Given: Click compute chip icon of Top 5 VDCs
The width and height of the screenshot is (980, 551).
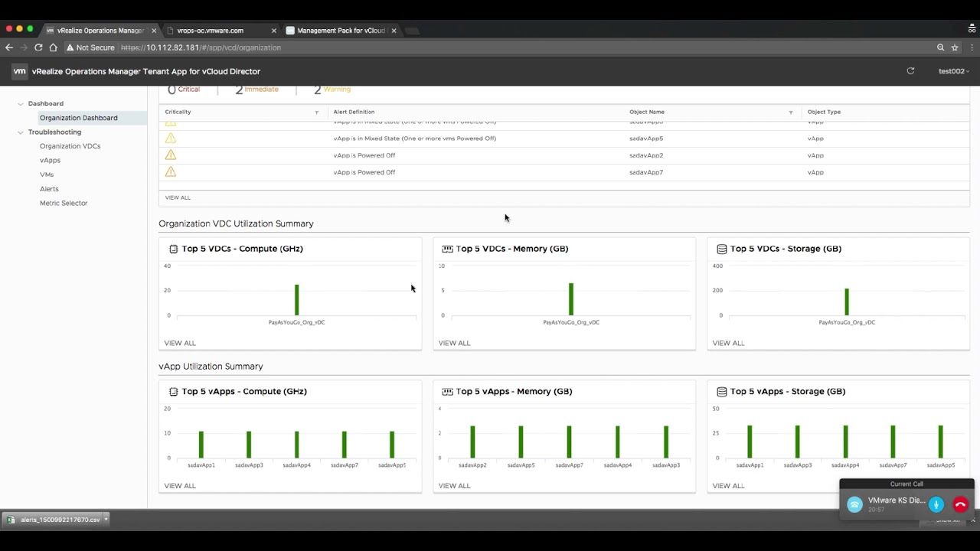Looking at the screenshot, I should [174, 249].
